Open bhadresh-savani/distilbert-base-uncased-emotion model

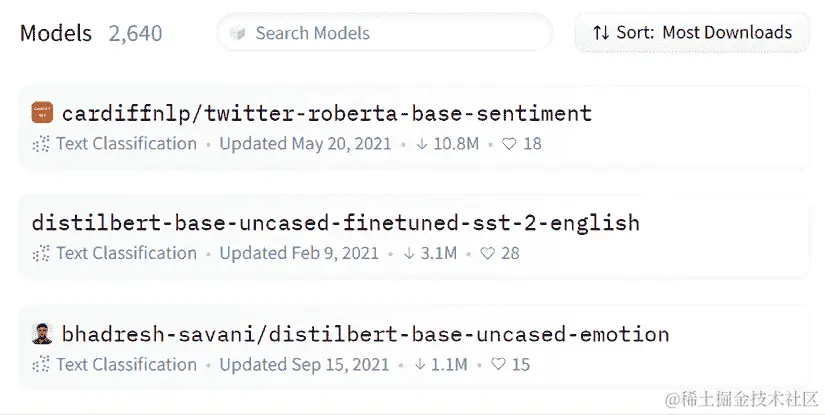(x=365, y=334)
